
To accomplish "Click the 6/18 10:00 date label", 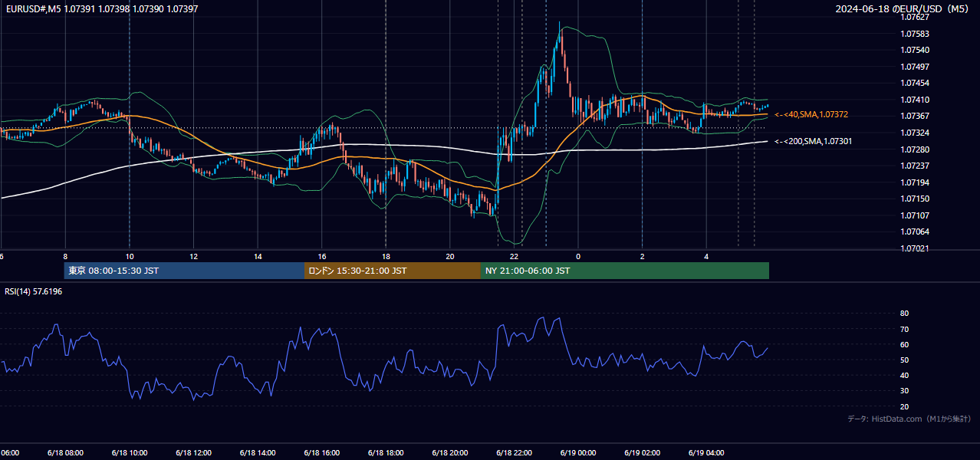I will pyautogui.click(x=130, y=452).
